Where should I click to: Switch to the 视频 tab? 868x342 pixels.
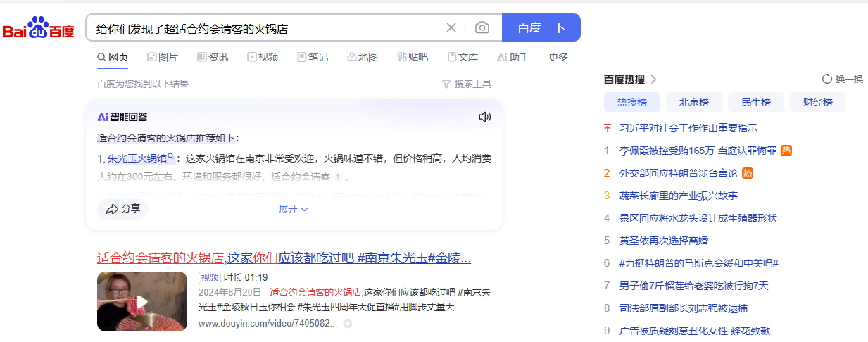pos(263,57)
